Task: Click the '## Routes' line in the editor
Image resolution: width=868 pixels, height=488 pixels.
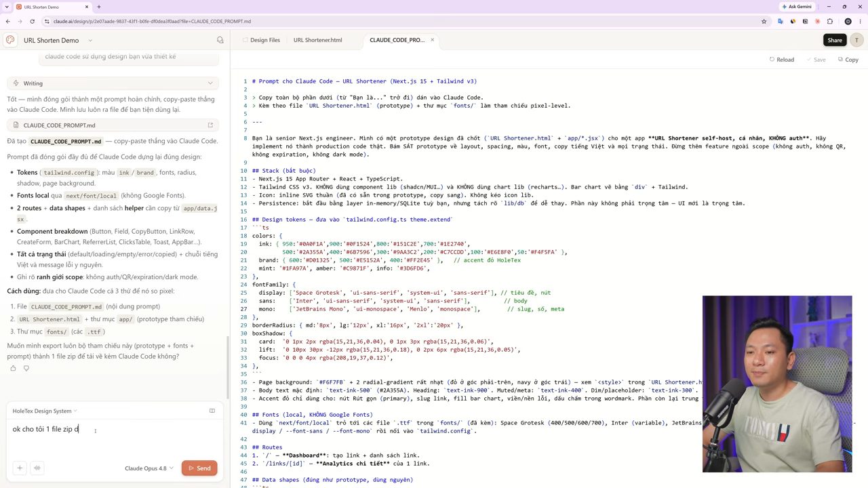Action: (x=267, y=447)
